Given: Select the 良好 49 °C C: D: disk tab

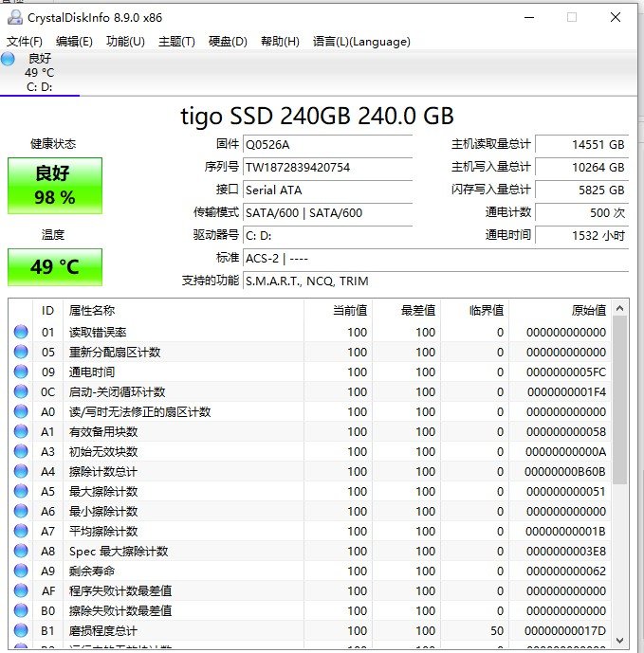Looking at the screenshot, I should point(40,72).
